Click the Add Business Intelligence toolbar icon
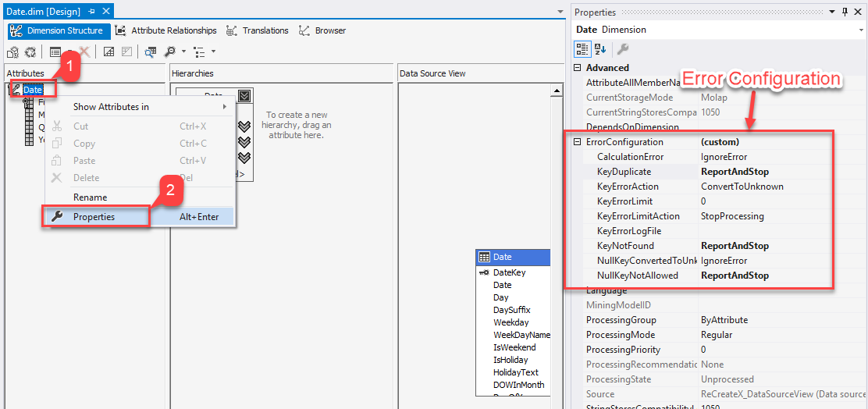The width and height of the screenshot is (868, 409). click(13, 52)
